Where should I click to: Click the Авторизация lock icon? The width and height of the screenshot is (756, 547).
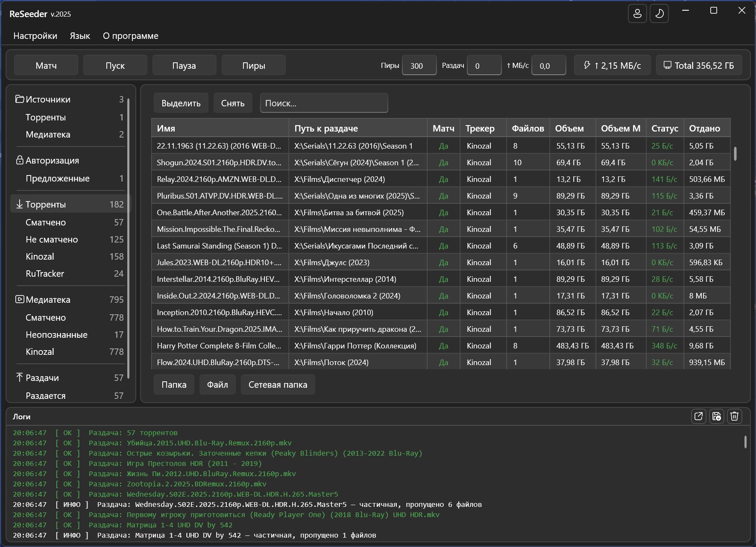click(x=19, y=160)
